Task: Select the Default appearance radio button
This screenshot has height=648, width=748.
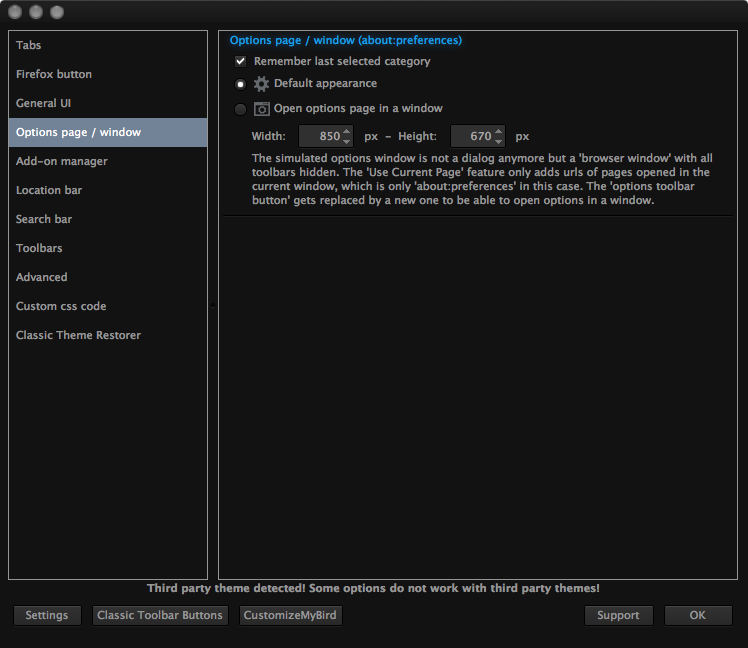Action: click(240, 84)
